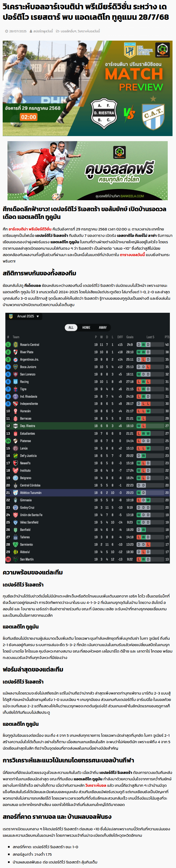
Task: Open the Anual 2025 season dropdown
Action: (28, 317)
